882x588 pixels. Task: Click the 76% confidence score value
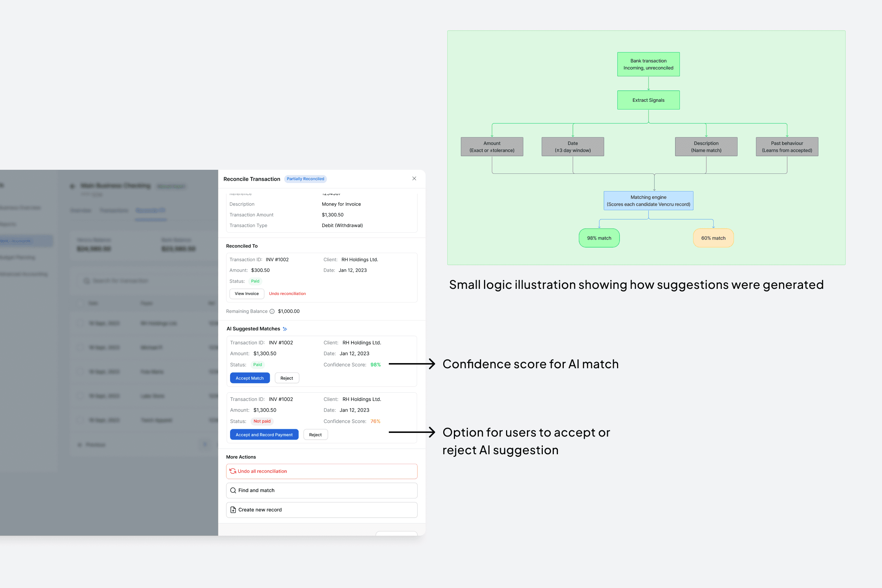click(x=375, y=422)
